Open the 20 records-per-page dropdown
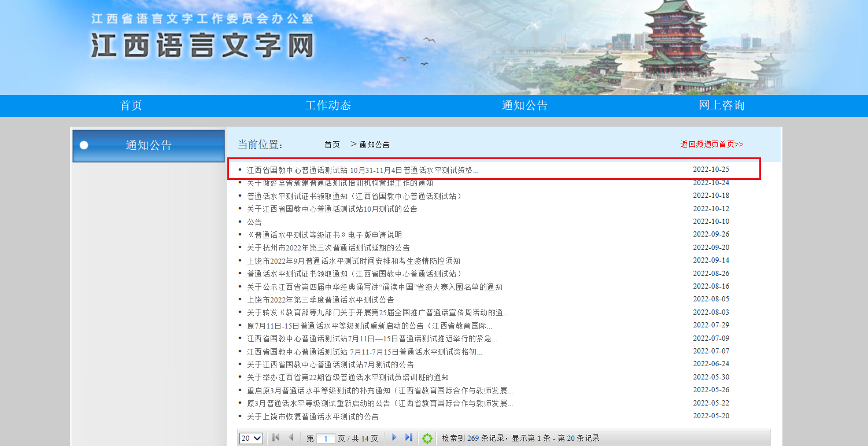Image resolution: width=868 pixels, height=446 pixels. coord(251,438)
